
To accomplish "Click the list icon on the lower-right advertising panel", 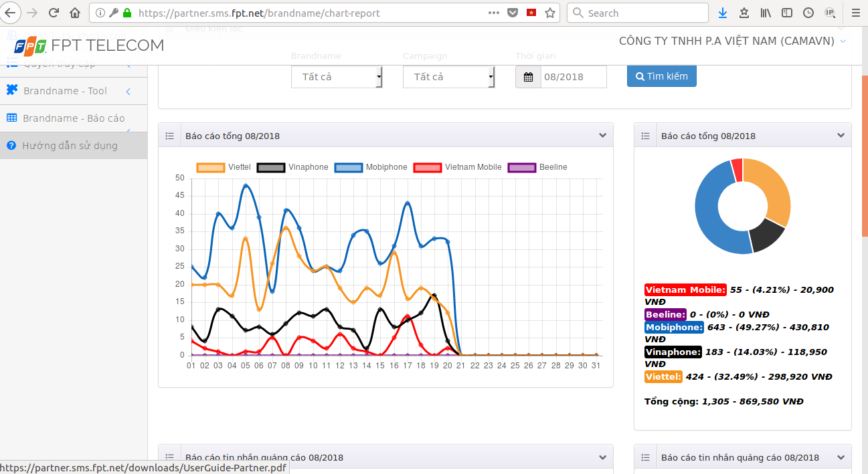I will pos(645,457).
